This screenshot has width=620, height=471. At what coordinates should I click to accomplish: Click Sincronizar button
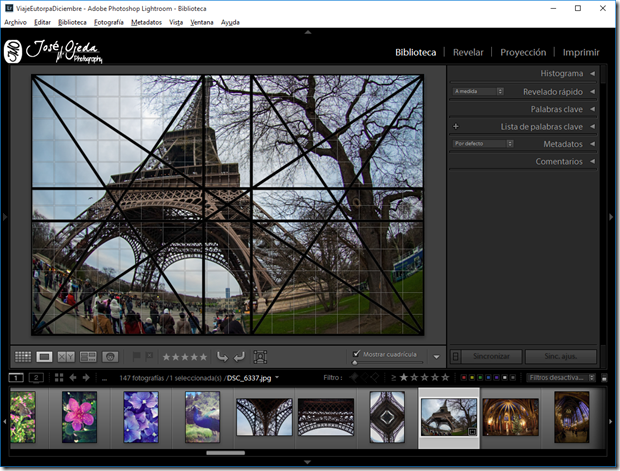491,356
